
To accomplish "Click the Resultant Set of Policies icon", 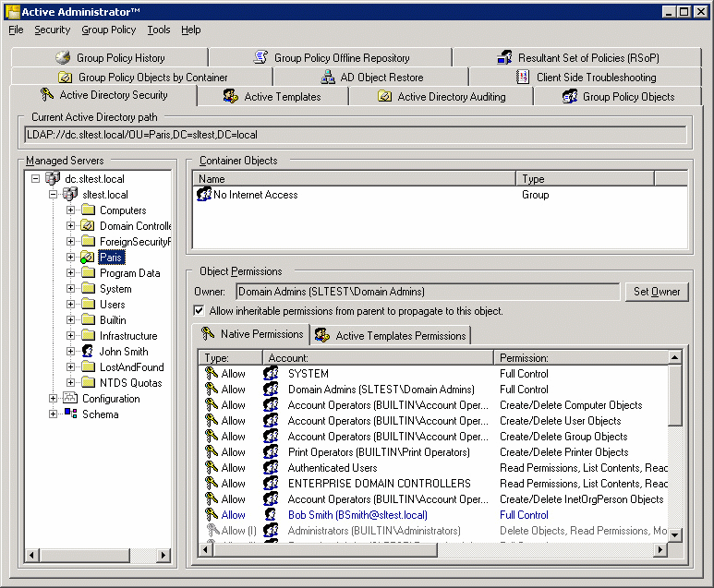I will pyautogui.click(x=504, y=57).
